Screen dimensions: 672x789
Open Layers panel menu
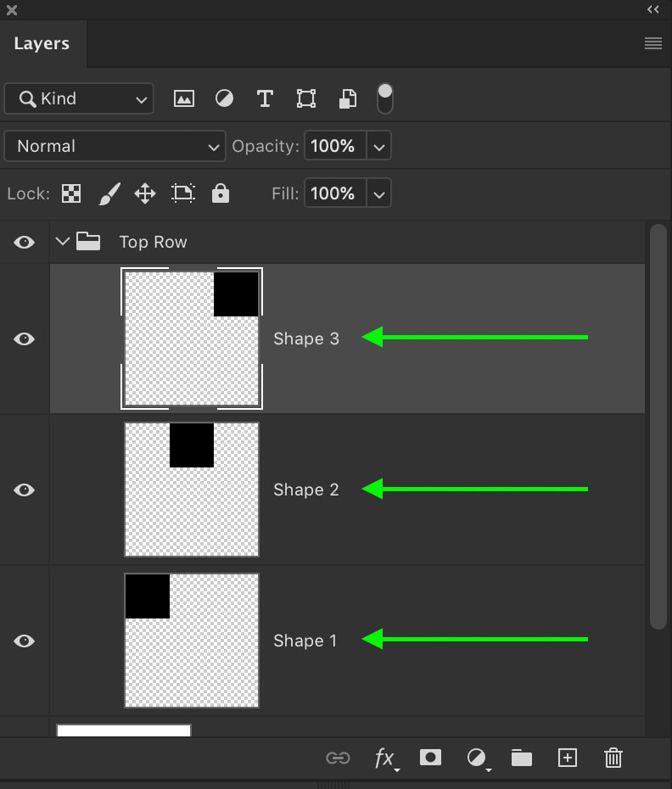pyautogui.click(x=652, y=43)
